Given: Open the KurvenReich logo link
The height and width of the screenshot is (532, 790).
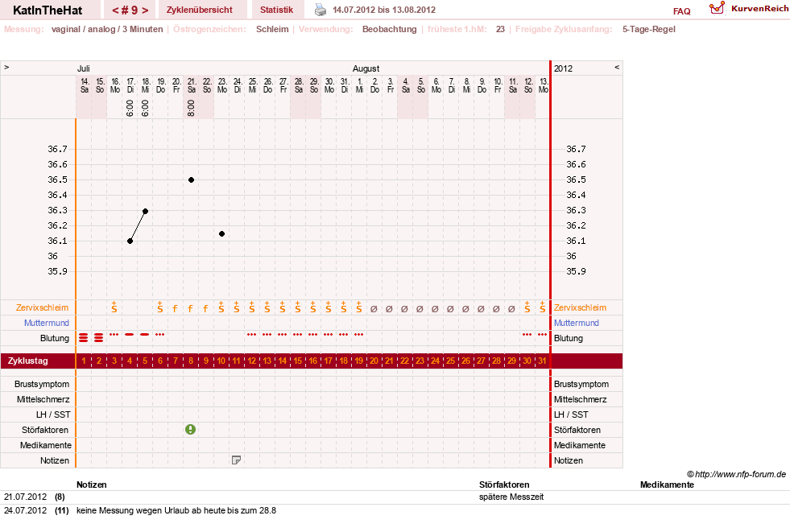Looking at the screenshot, I should click(x=749, y=9).
